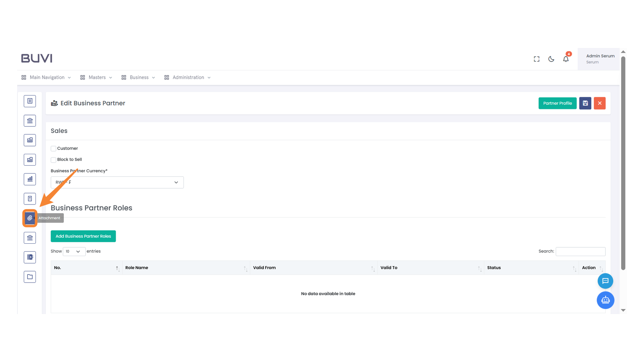This screenshot has width=644, height=362.
Task: Open the Attachment sidebar icon
Action: (30, 218)
